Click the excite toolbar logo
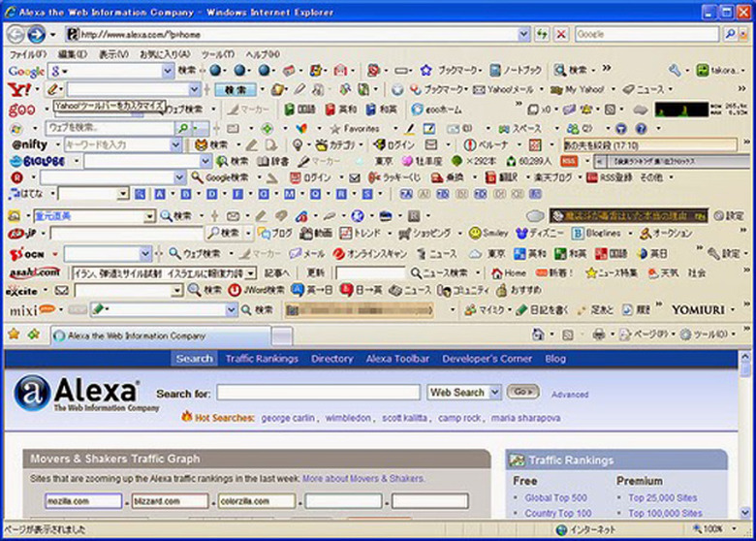 click(22, 290)
